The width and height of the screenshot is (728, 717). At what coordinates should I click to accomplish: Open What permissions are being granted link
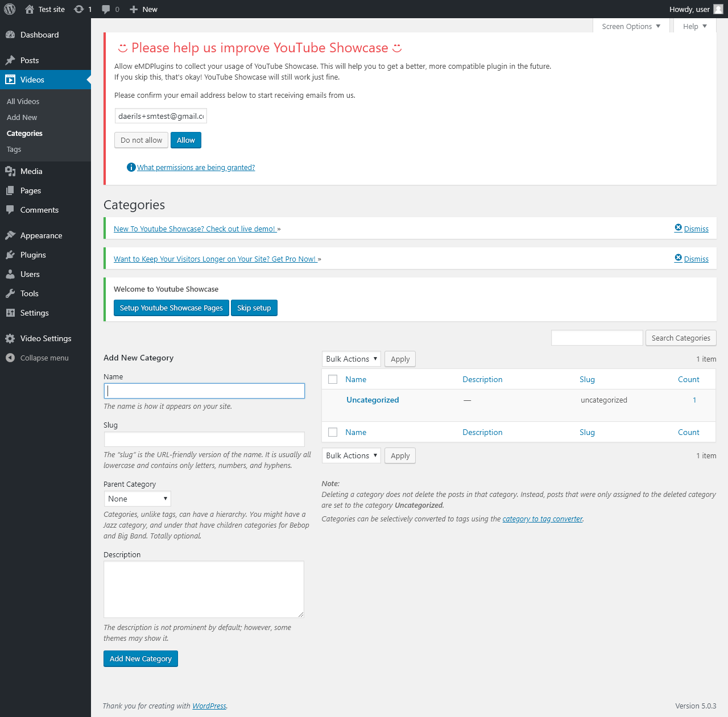point(196,167)
